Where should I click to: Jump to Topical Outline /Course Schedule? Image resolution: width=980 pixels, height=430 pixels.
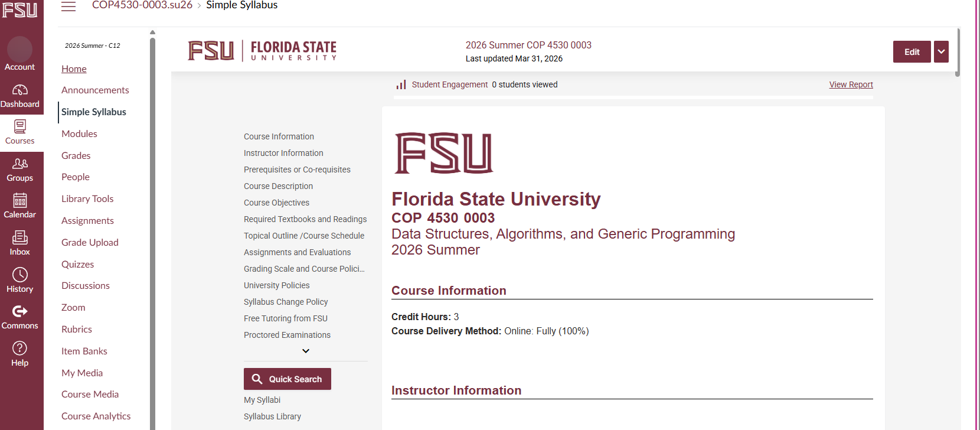[304, 236]
